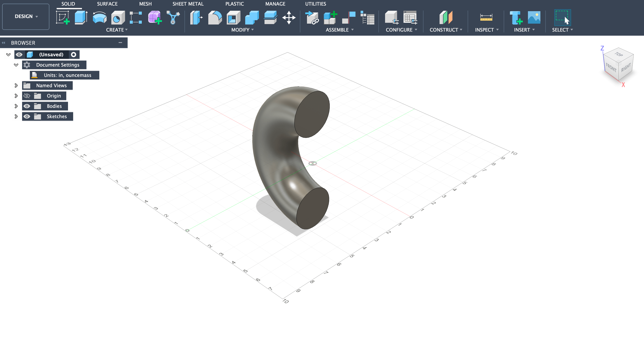Toggle Sketches folder visibility eye
The width and height of the screenshot is (644, 356).
click(x=27, y=116)
